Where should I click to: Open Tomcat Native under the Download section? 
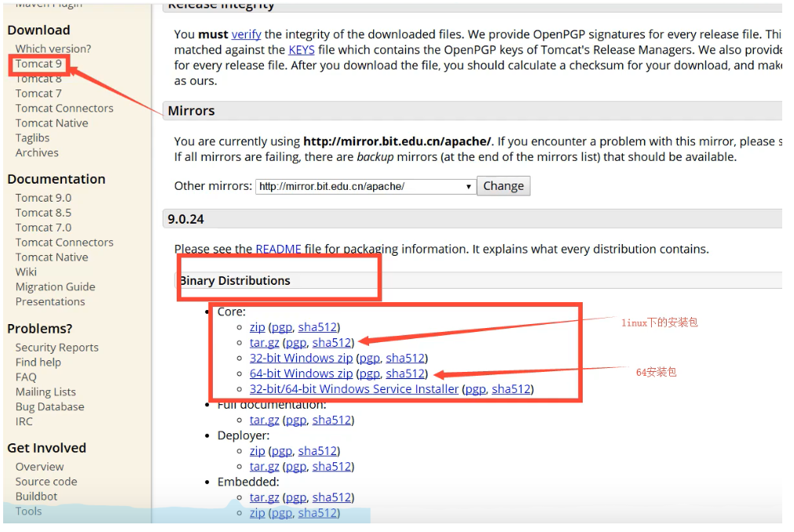pyautogui.click(x=52, y=123)
